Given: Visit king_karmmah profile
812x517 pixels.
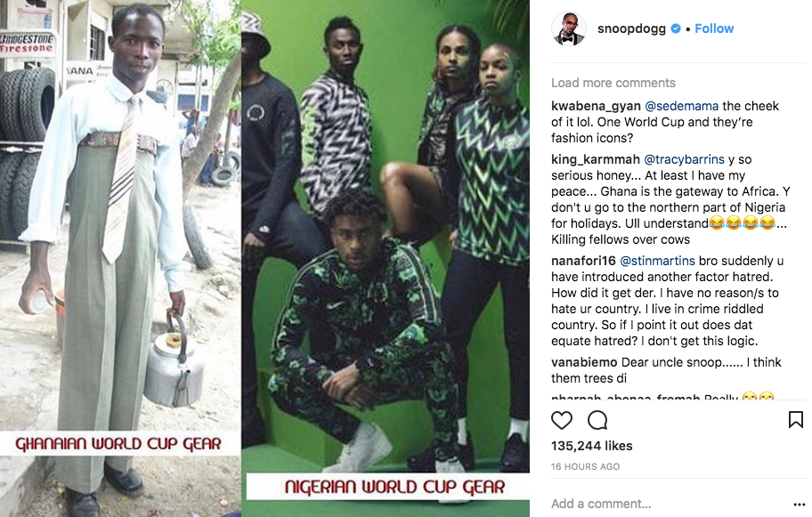Looking at the screenshot, I should [x=596, y=159].
